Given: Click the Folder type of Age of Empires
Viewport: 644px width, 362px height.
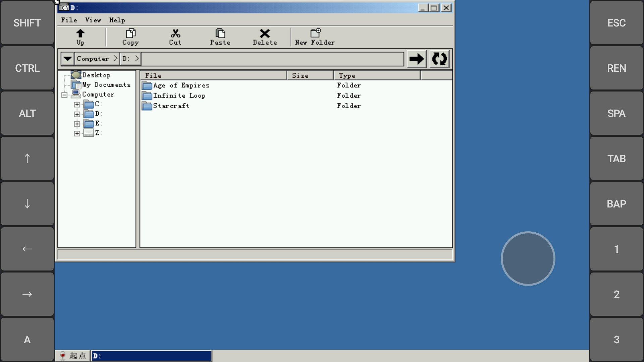Looking at the screenshot, I should point(349,85).
